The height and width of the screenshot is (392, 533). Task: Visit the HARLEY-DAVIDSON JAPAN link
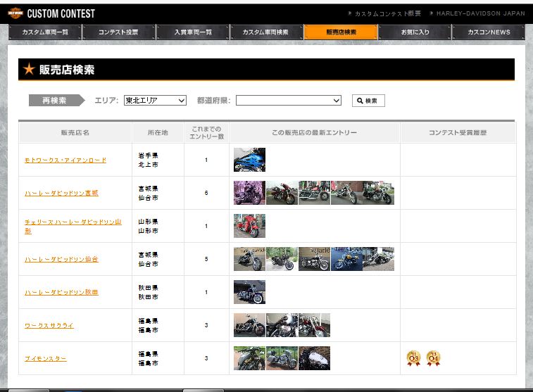(480, 13)
